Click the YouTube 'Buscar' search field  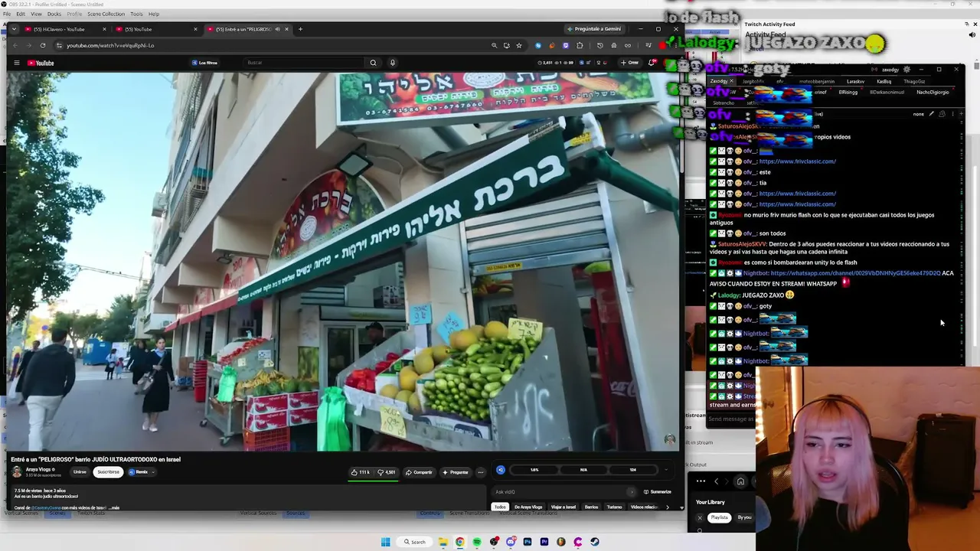coord(305,63)
